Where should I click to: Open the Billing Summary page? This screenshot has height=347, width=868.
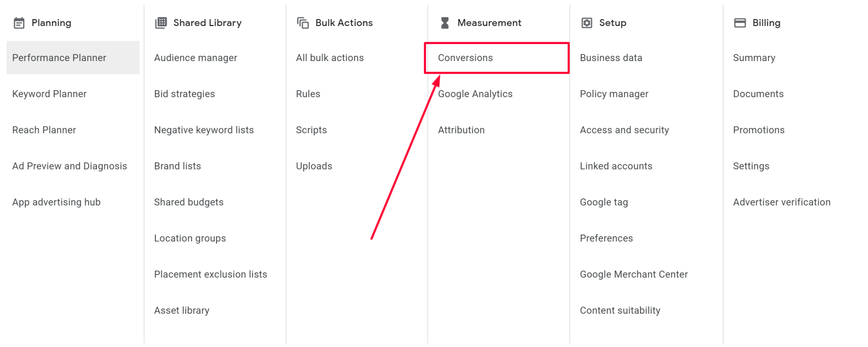754,58
